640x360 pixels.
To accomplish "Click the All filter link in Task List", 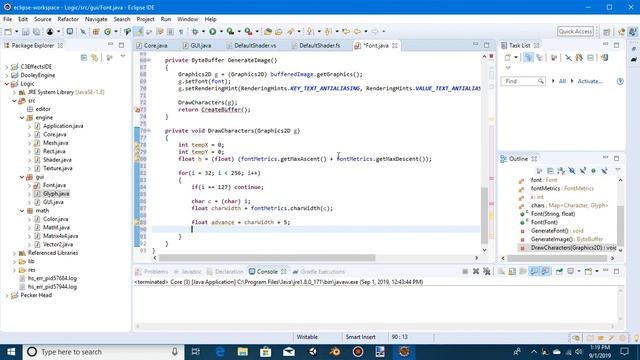I will point(562,81).
